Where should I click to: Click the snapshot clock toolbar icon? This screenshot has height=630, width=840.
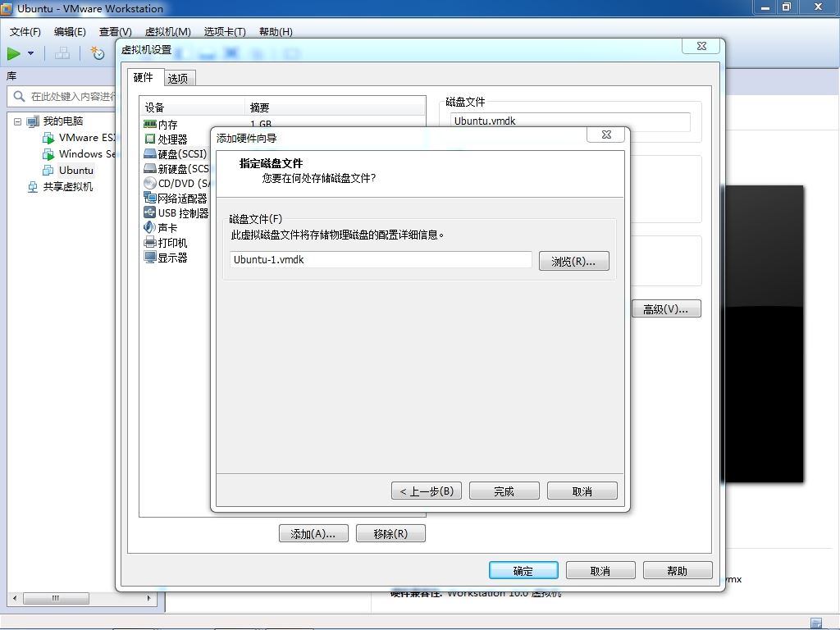click(x=98, y=53)
